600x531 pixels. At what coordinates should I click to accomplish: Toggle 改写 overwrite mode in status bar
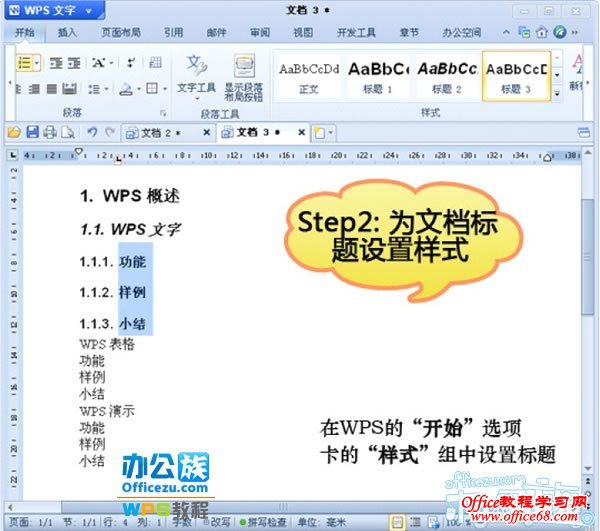217,522
